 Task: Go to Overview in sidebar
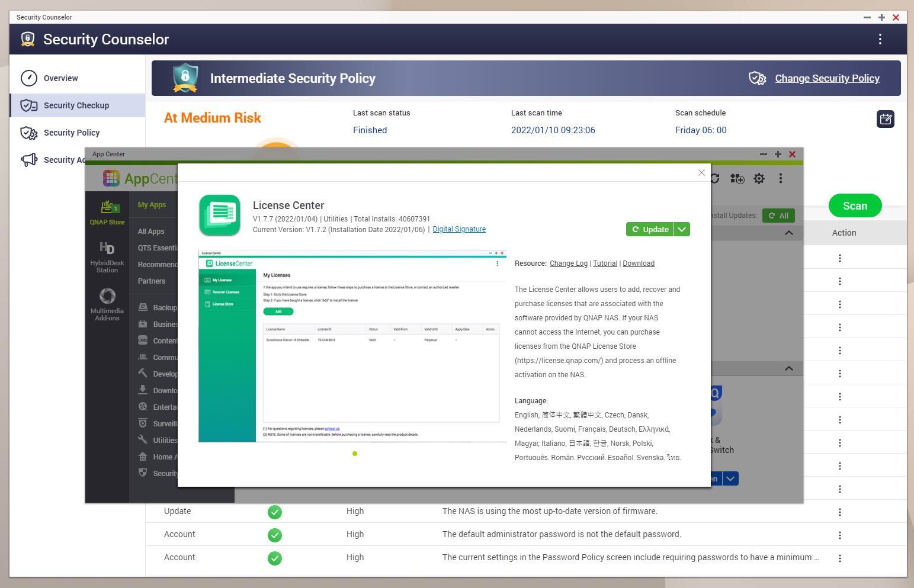click(60, 78)
